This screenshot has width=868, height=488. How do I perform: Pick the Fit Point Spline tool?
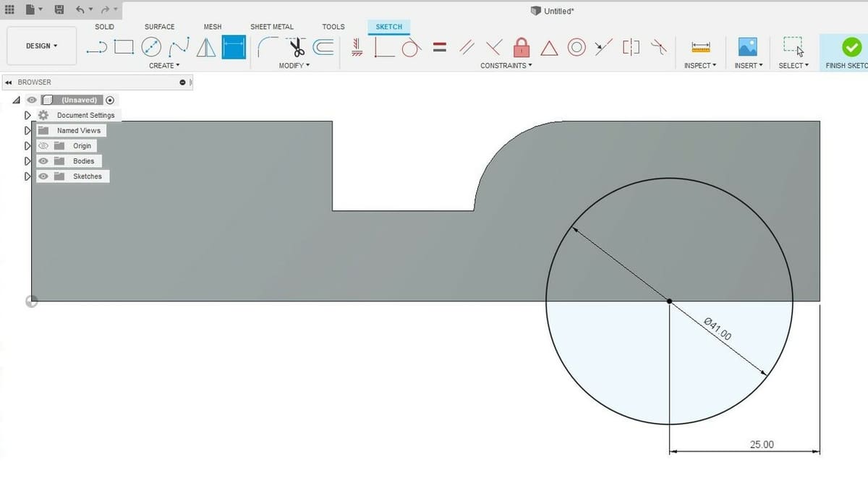pyautogui.click(x=179, y=47)
